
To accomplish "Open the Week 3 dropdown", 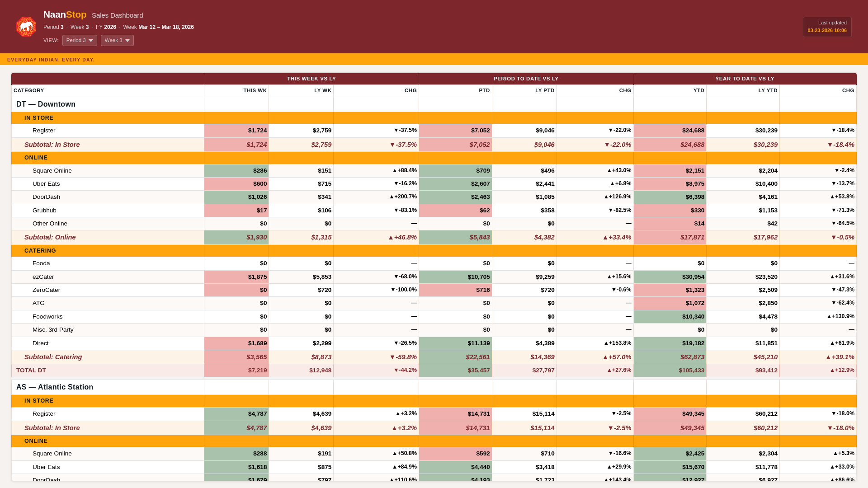I will click(117, 40).
